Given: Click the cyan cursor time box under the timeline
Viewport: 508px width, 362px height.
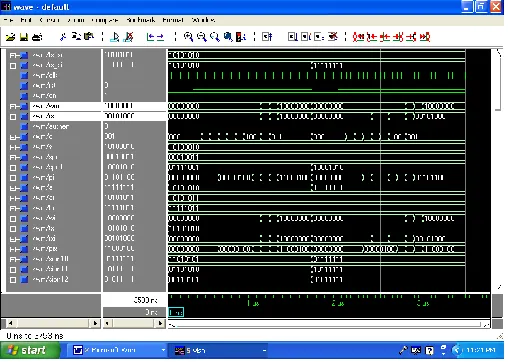Looking at the screenshot, I should click(x=176, y=312).
